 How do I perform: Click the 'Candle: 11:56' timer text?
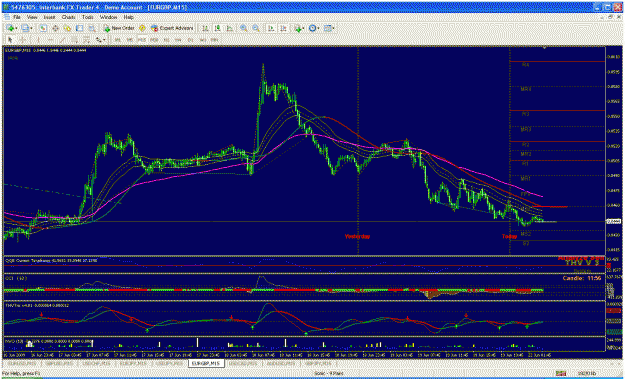click(582, 278)
